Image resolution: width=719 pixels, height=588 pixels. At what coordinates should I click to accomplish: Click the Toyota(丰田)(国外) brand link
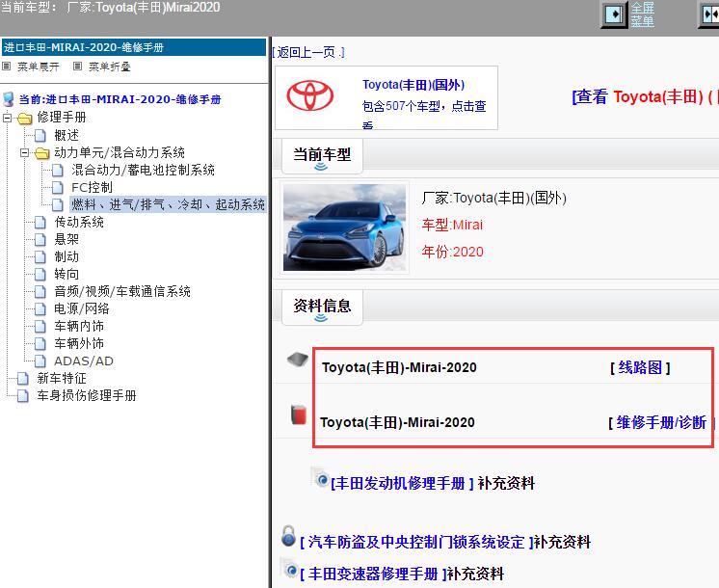(x=413, y=85)
